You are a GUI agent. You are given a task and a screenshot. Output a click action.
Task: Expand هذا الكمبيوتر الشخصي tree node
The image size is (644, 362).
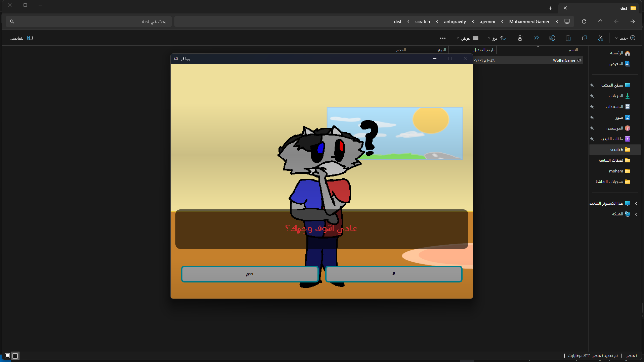pyautogui.click(x=636, y=203)
